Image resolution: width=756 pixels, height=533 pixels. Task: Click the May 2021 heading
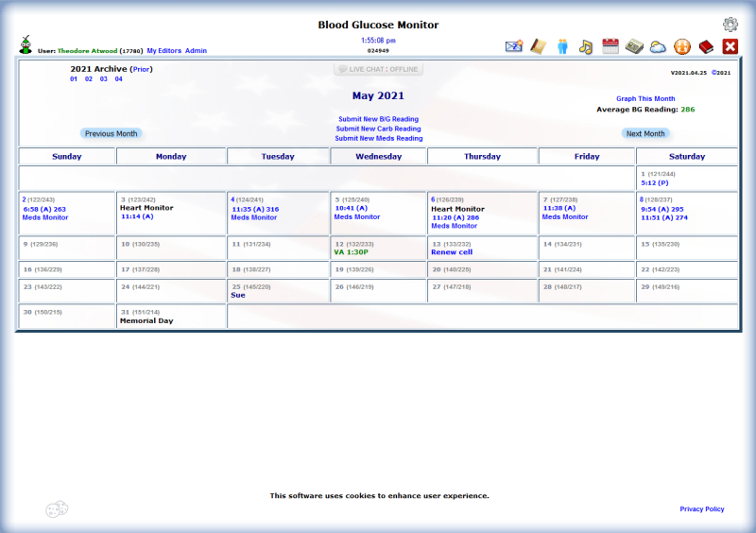378,95
